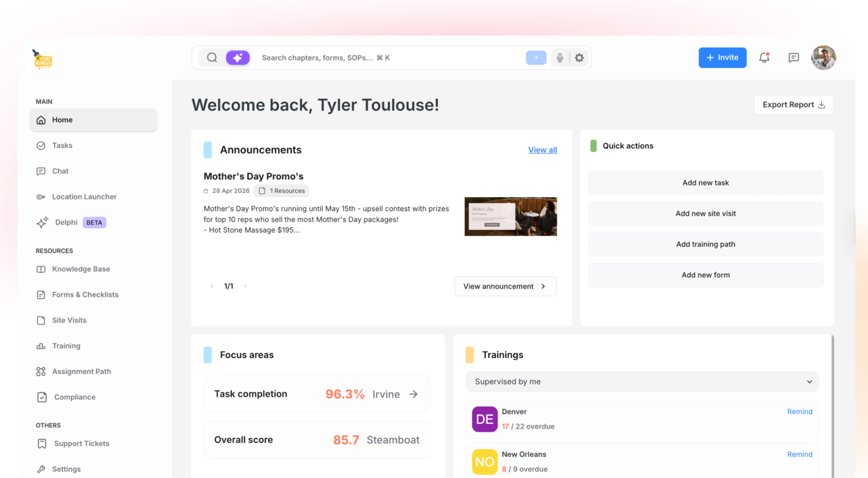The width and height of the screenshot is (868, 478).
Task: Click the Chat bubble icon in sidebar
Action: tap(41, 171)
